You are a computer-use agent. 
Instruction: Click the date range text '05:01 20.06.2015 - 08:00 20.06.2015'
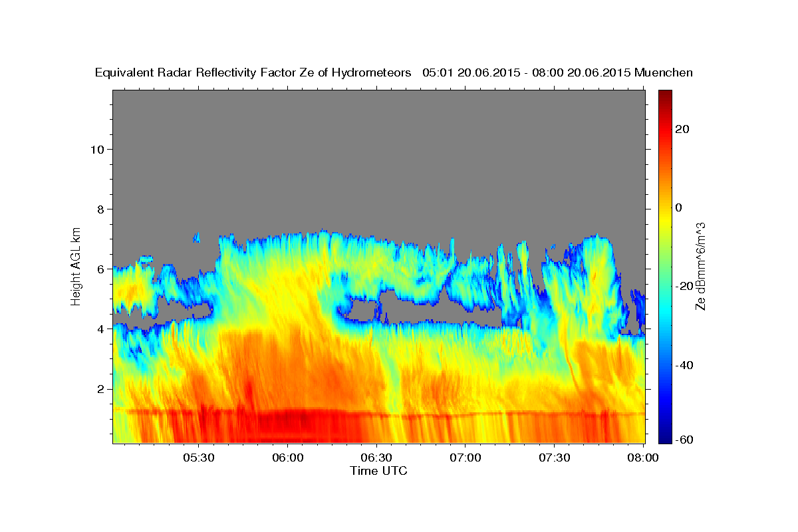click(527, 72)
